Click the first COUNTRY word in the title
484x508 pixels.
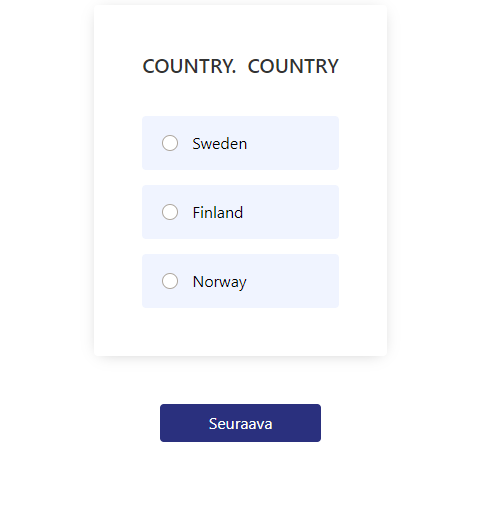(189, 66)
